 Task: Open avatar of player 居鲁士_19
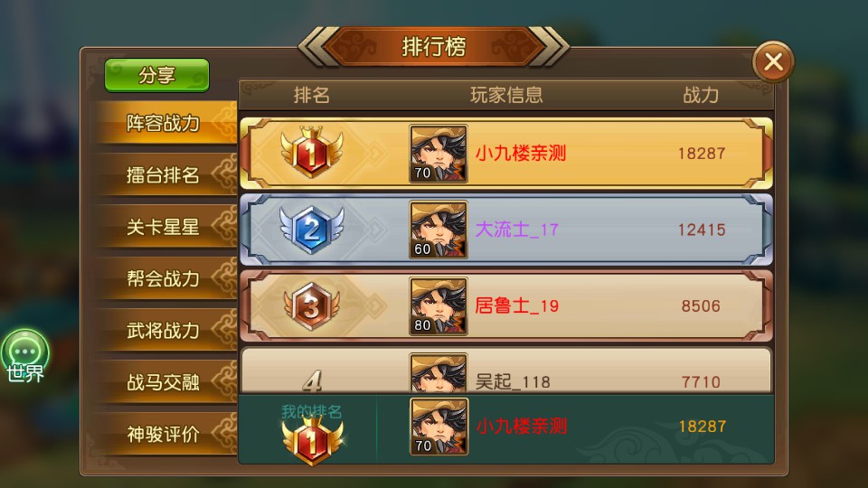click(439, 306)
